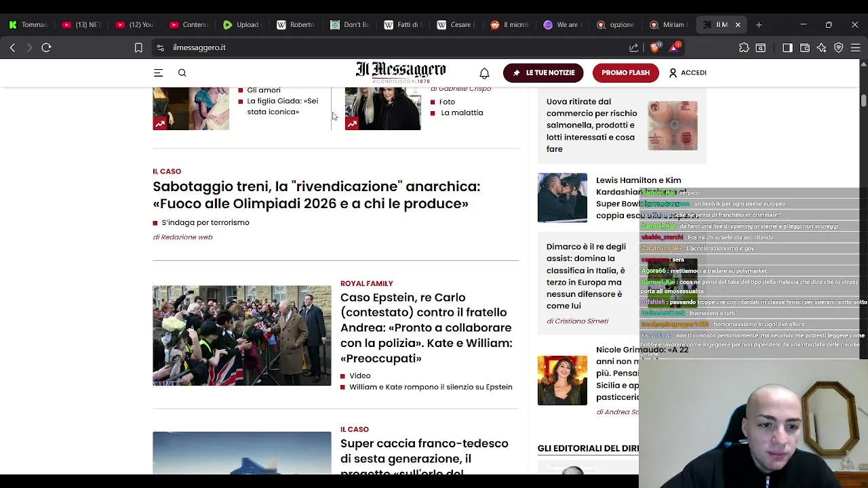Click S'indaga per terrorismo sublink
This screenshot has height=488, width=868.
tap(205, 222)
